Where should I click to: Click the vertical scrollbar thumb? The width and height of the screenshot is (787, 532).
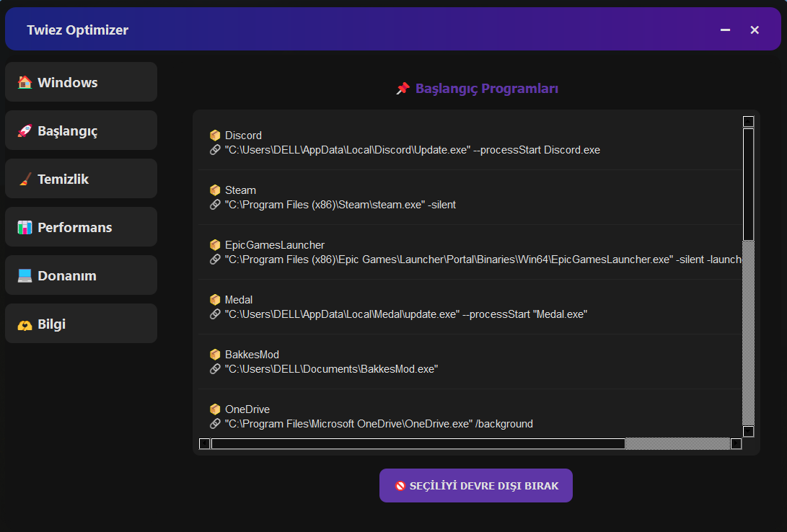(x=748, y=184)
